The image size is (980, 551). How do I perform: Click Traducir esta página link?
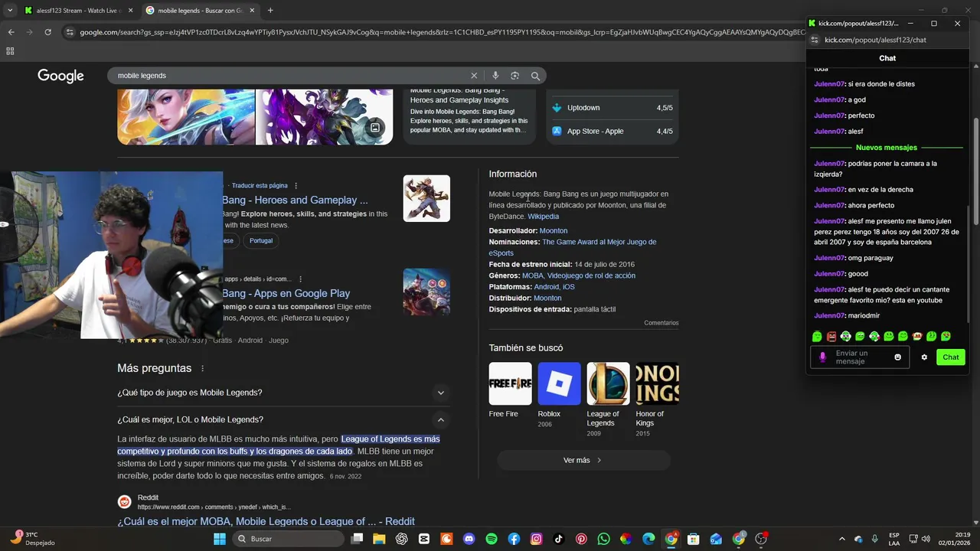click(x=260, y=186)
